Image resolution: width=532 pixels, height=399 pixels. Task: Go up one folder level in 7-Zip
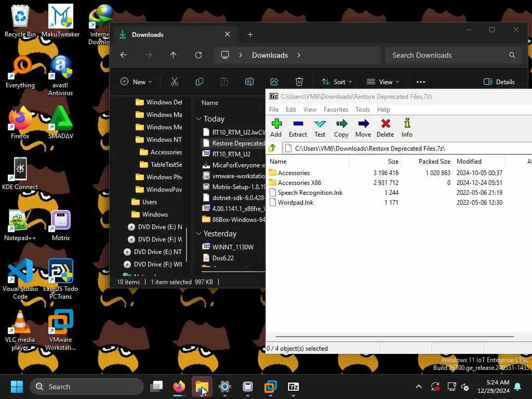pos(272,148)
